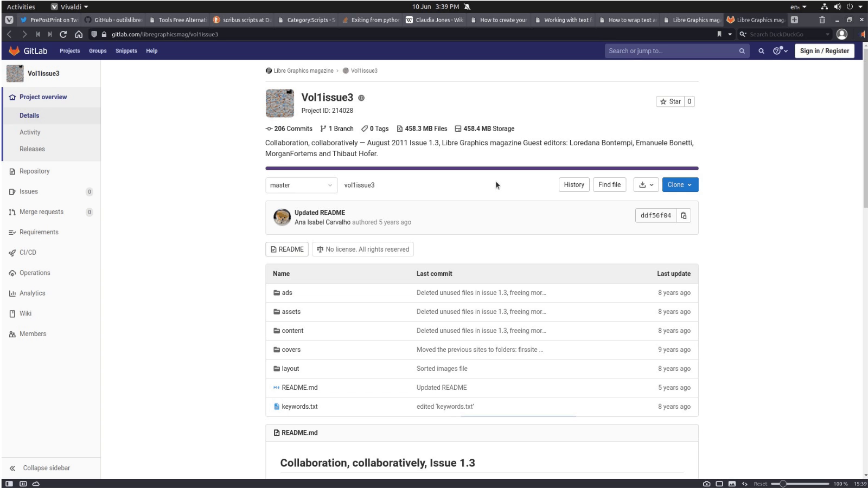Screen dimensions: 868x488
Task: Open search engine selector dropdown
Action: [743, 34]
